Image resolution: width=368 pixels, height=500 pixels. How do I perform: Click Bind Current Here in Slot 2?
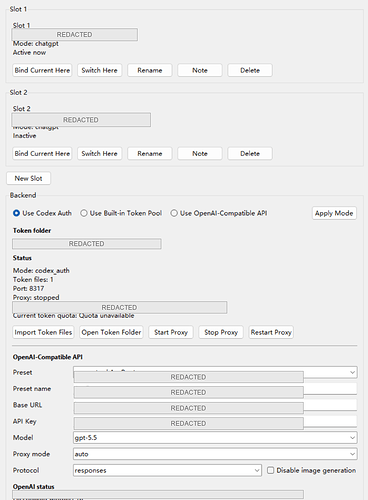[42, 154]
